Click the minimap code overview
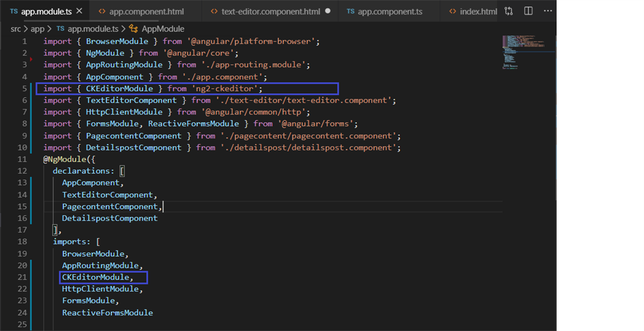This screenshot has height=331, width=644. (528, 52)
